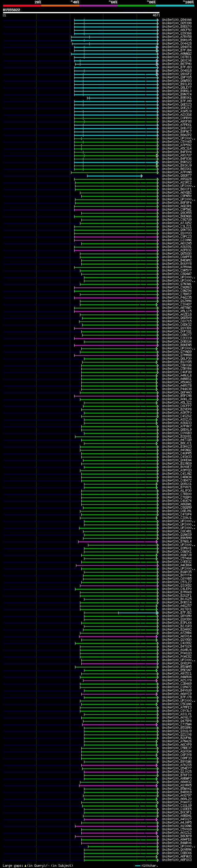Select hit label UniRef100_C2IAN6

[x=177, y=240]
